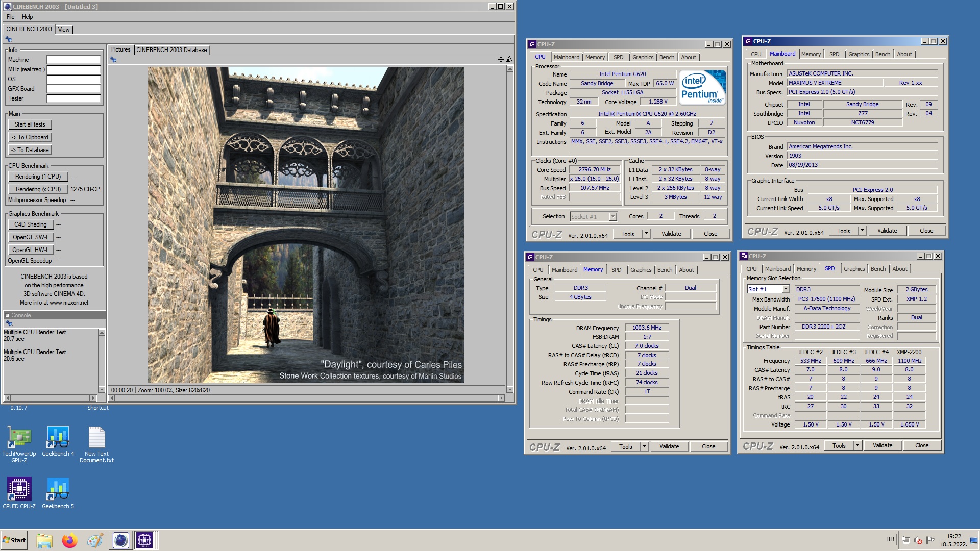Select Graphics tab in the SPD window
Viewport: 980px width, 551px height.
tap(854, 269)
